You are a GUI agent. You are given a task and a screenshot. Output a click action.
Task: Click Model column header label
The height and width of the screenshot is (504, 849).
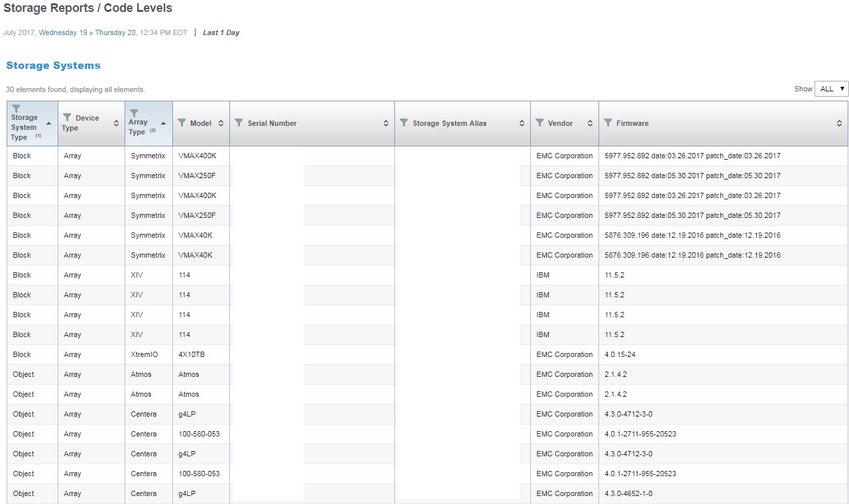pyautogui.click(x=201, y=123)
